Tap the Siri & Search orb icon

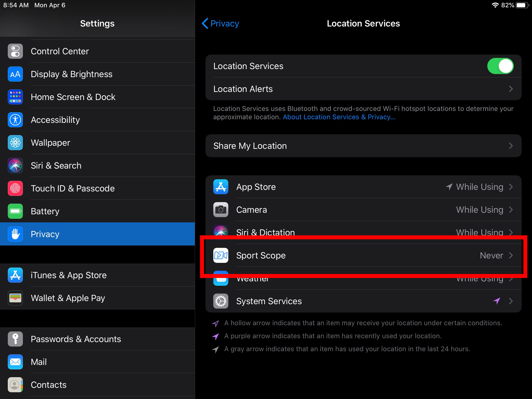pos(15,165)
